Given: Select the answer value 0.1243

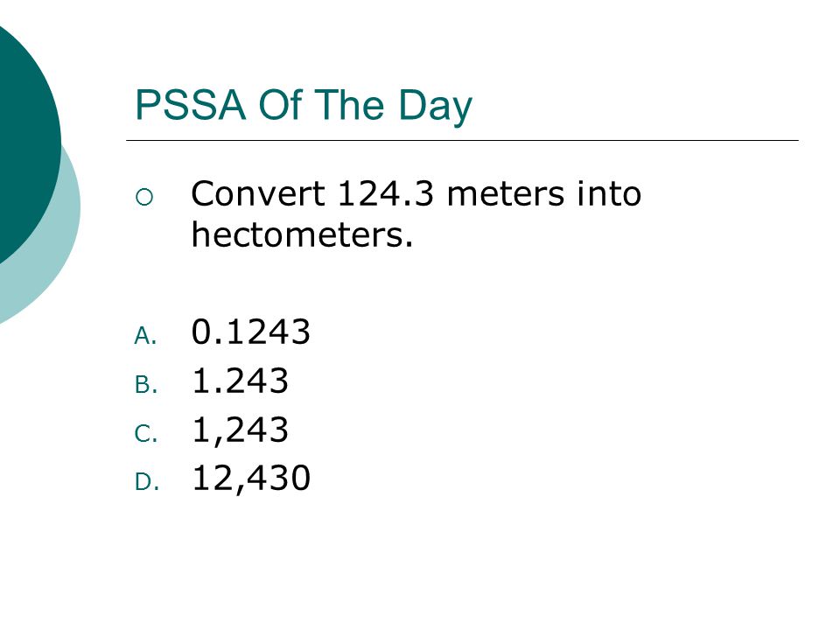Looking at the screenshot, I should (251, 332).
